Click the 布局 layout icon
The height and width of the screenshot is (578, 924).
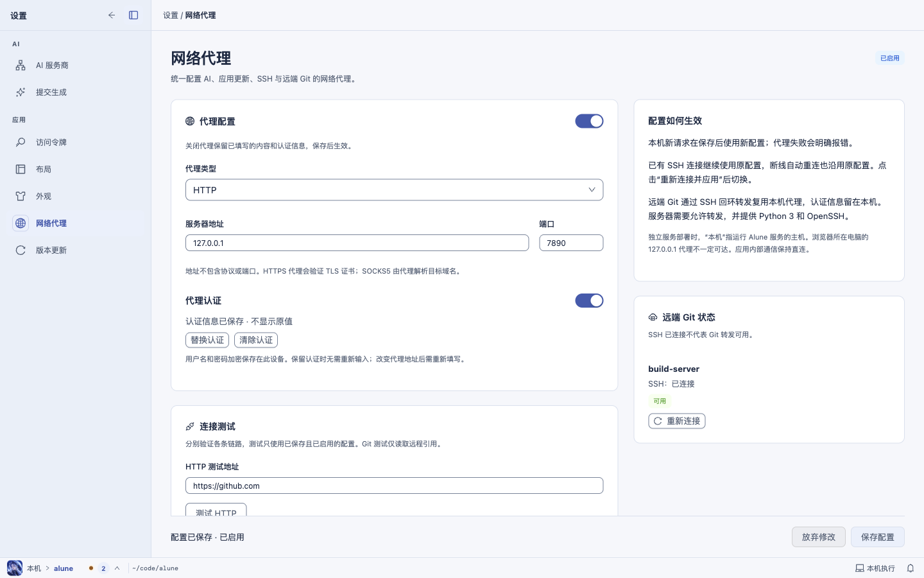click(21, 169)
